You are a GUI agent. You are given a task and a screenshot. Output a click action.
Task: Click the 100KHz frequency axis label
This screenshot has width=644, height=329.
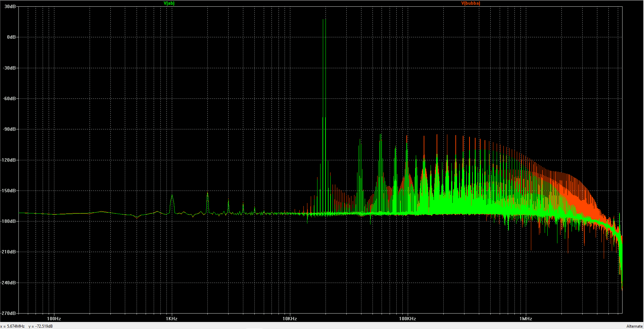point(408,319)
